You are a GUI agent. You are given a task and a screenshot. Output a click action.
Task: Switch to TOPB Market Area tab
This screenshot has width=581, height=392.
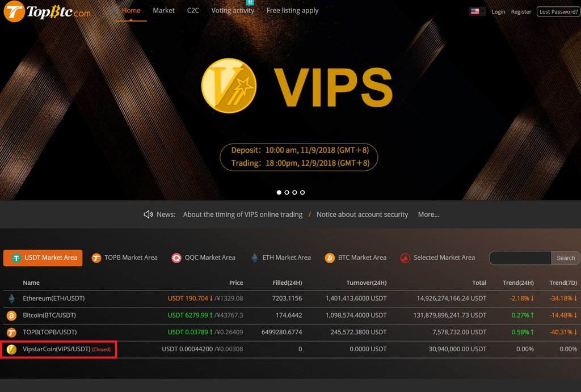tap(124, 258)
